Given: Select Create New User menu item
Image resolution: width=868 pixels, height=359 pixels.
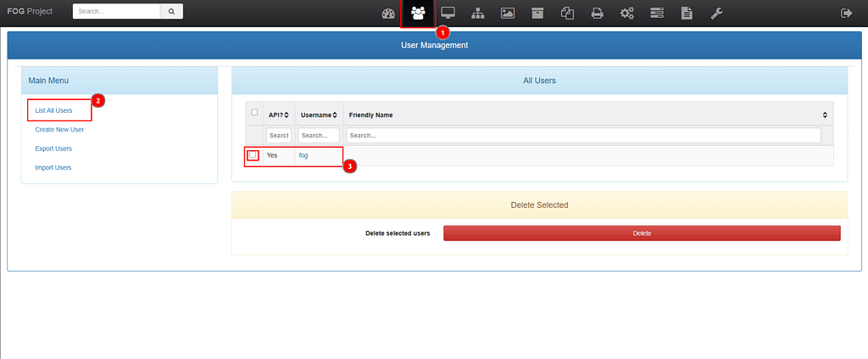Looking at the screenshot, I should coord(59,130).
